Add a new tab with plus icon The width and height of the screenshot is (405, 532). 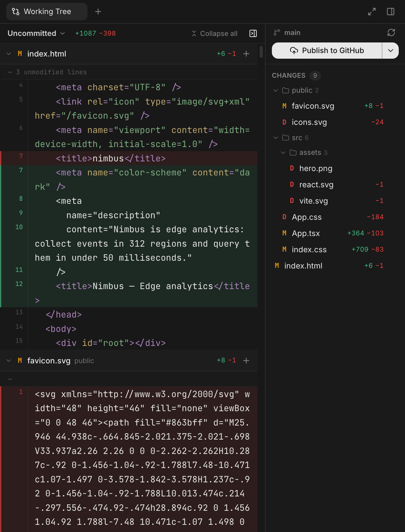pyautogui.click(x=98, y=12)
